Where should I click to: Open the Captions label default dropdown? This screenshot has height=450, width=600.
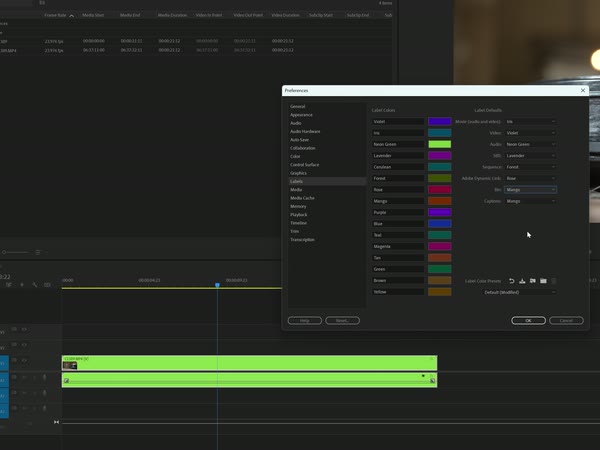pyautogui.click(x=530, y=201)
